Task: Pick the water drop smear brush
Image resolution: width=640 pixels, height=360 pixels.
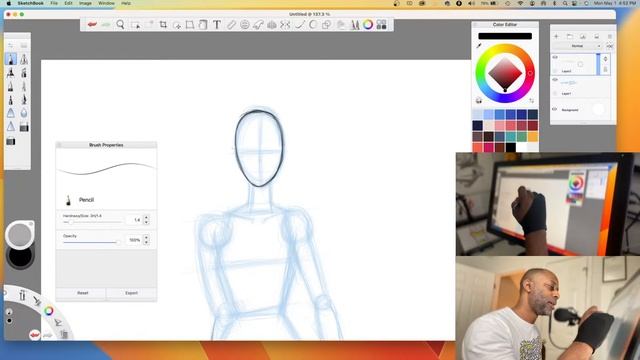Action: coord(24,113)
